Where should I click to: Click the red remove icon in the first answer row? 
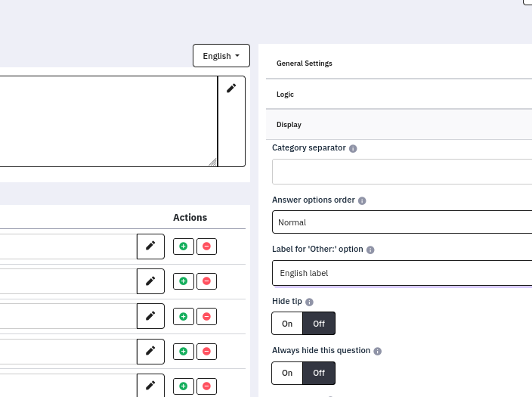(206, 247)
